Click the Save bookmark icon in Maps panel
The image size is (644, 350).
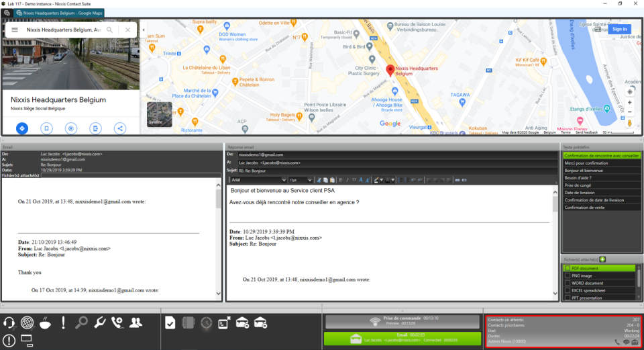pos(46,128)
